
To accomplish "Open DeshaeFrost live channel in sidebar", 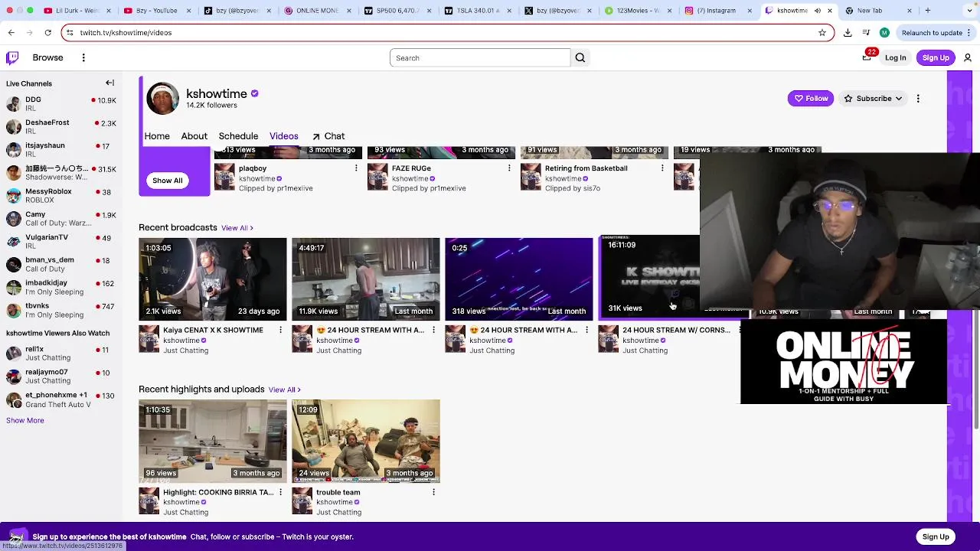I will (x=61, y=126).
